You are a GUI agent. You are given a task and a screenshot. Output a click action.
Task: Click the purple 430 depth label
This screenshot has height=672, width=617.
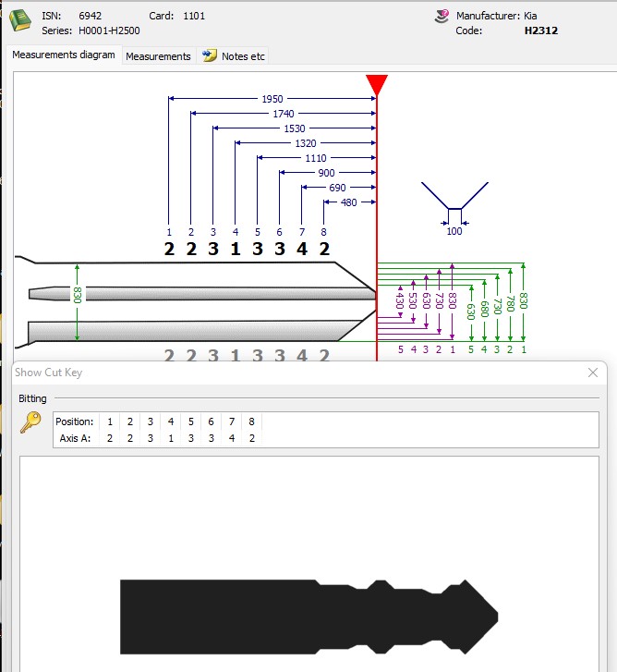point(400,300)
